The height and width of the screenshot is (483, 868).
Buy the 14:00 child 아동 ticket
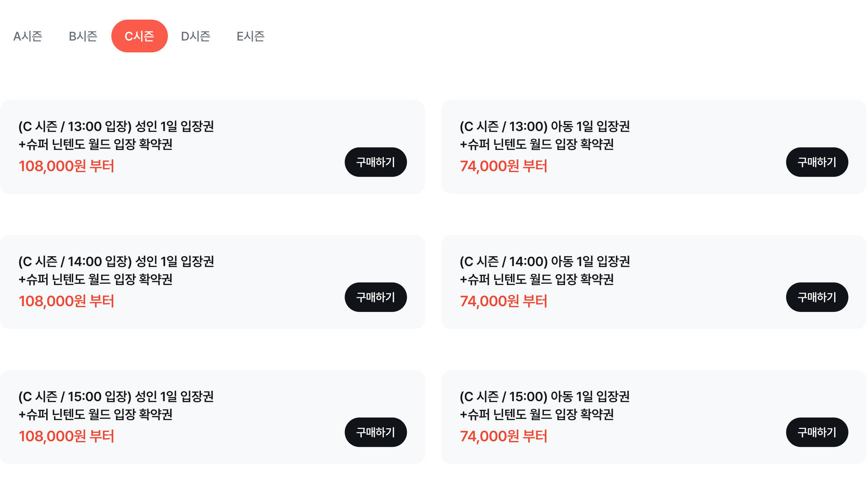pyautogui.click(x=817, y=297)
